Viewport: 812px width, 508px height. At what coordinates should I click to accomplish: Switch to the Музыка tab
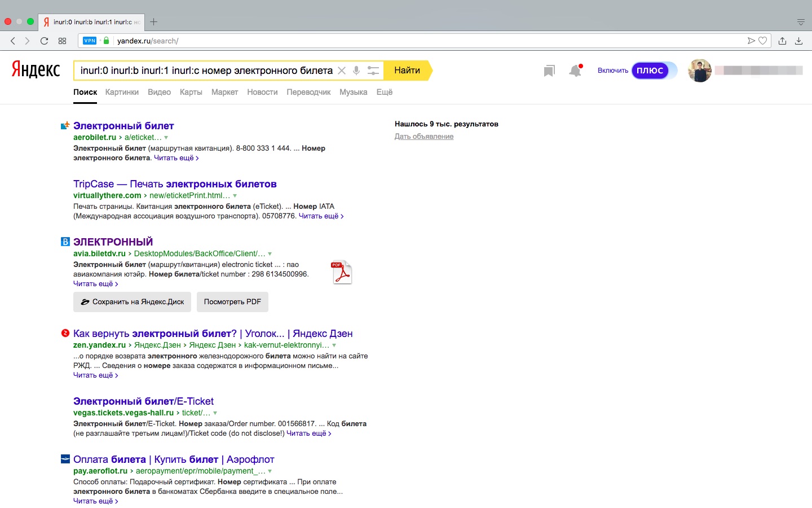point(354,92)
